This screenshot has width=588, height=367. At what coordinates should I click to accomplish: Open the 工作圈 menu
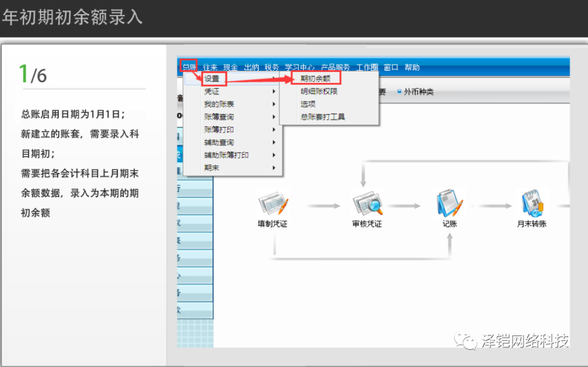coord(367,67)
